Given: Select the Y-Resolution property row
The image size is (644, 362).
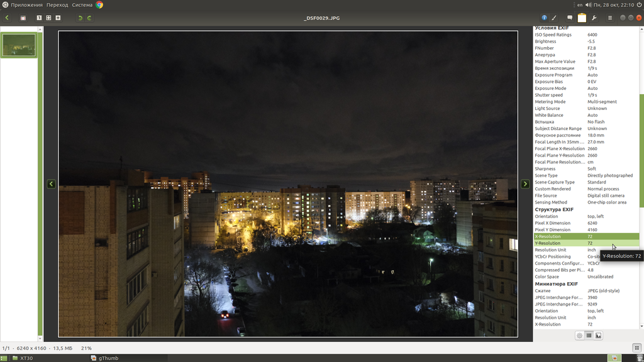Looking at the screenshot, I should [x=587, y=243].
